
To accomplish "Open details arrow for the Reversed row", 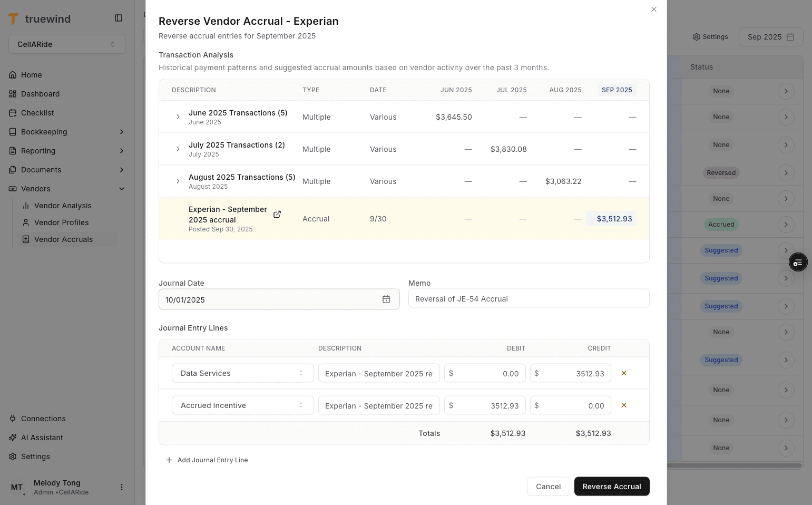I will pos(786,173).
